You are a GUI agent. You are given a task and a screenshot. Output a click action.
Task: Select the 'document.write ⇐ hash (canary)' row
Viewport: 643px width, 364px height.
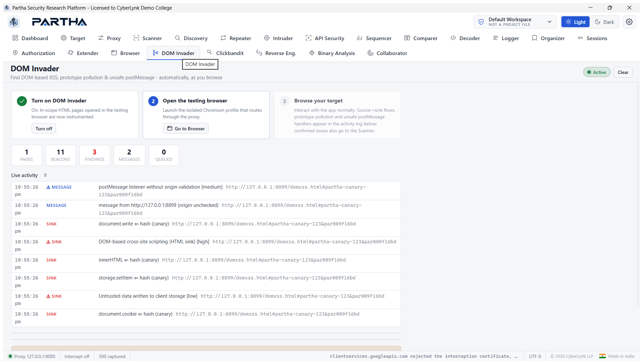[x=206, y=227]
